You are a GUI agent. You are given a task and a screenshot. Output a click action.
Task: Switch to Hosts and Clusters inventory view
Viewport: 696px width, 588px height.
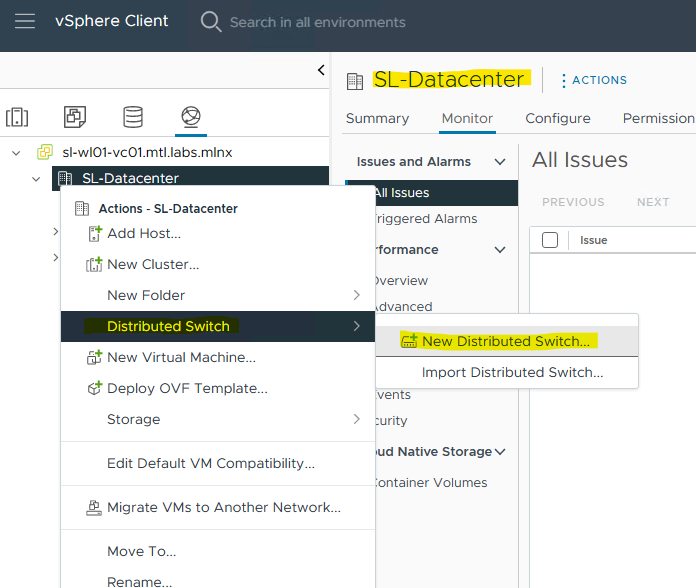click(17, 117)
